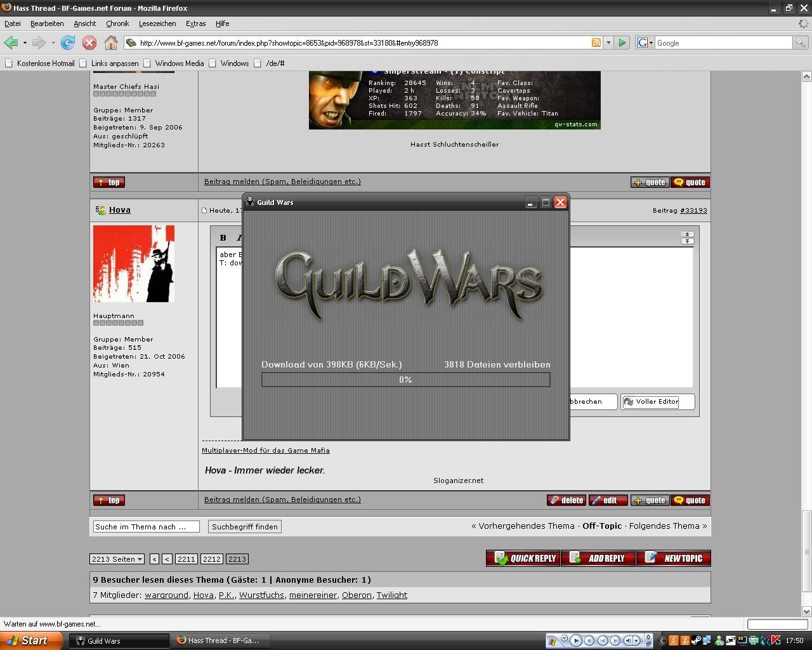Open the Chronik menu
This screenshot has width=812, height=650.
[117, 23]
